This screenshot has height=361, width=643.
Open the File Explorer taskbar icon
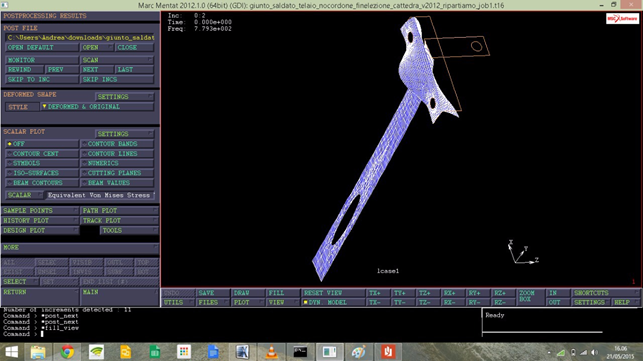pyautogui.click(x=38, y=352)
